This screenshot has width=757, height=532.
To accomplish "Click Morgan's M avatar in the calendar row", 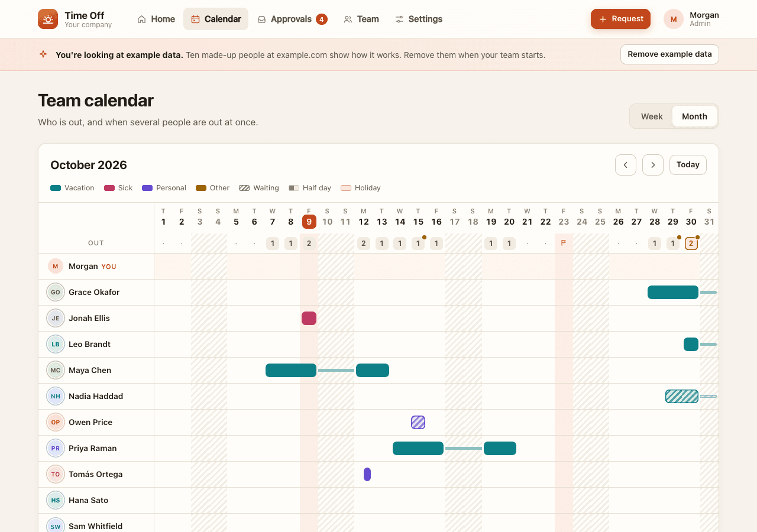I will coord(56,266).
